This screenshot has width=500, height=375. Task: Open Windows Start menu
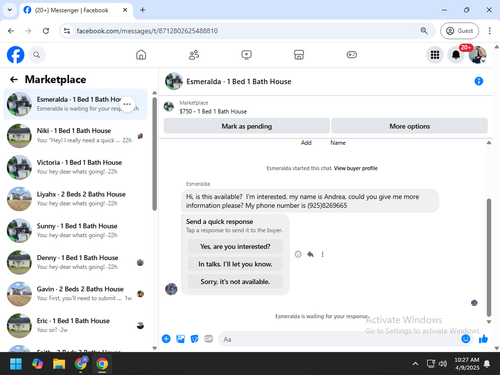[16, 364]
